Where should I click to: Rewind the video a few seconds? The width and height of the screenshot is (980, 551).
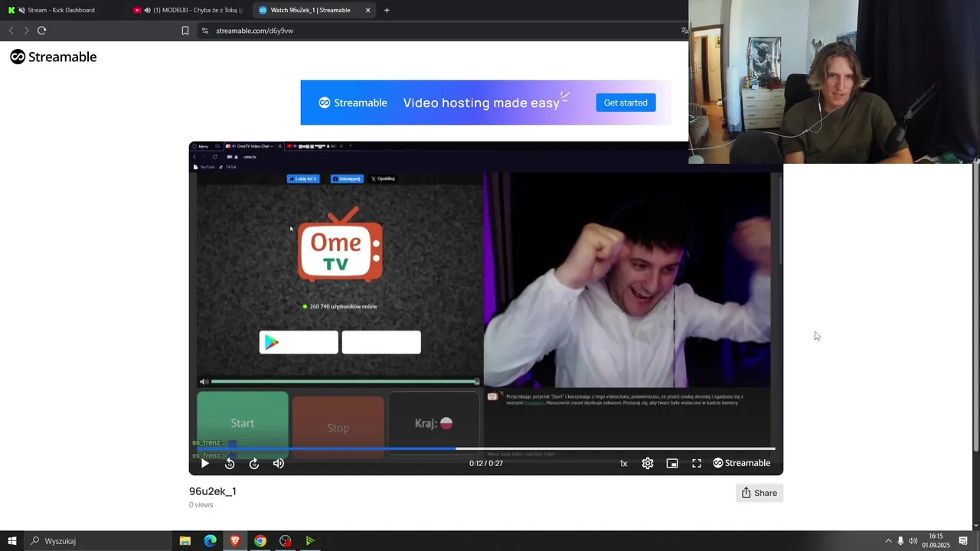(230, 463)
